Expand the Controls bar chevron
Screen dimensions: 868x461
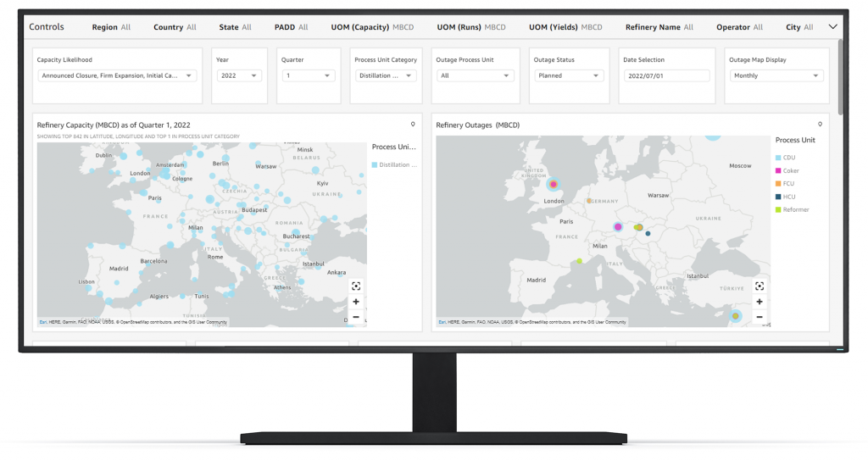coord(832,26)
